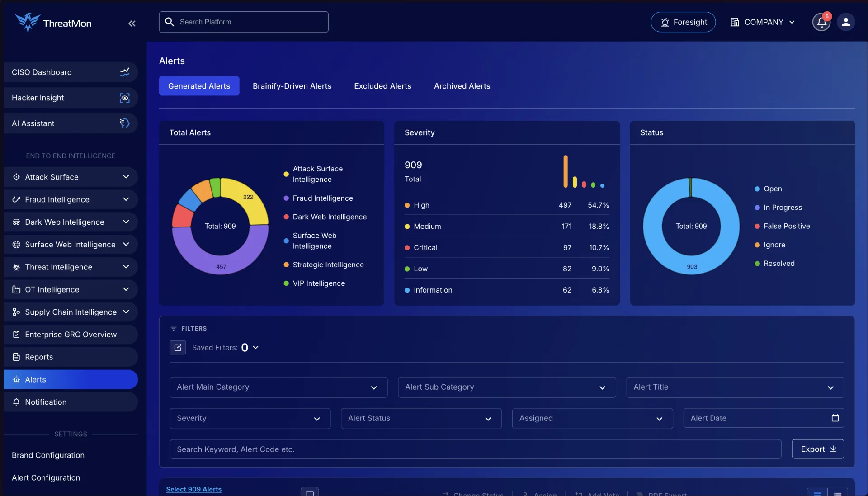
Task: Toggle the Open status legend item
Action: [768, 189]
